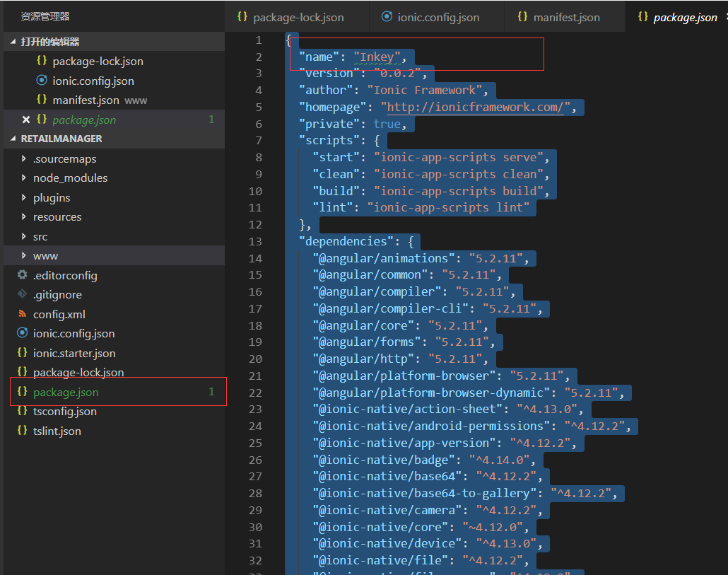Image resolution: width=728 pixels, height=575 pixels.
Task: Click the braces icon beside tsconfig.json
Action: coord(23,411)
